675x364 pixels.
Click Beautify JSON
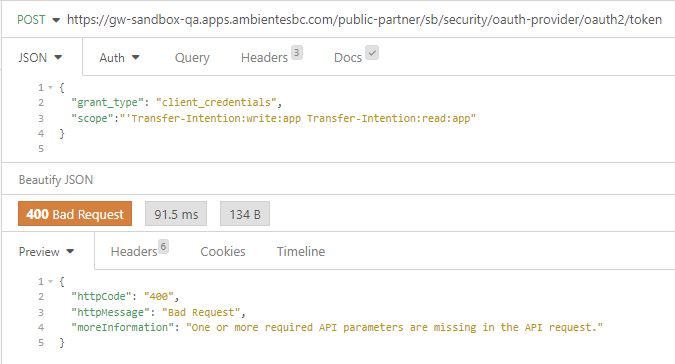click(x=56, y=180)
